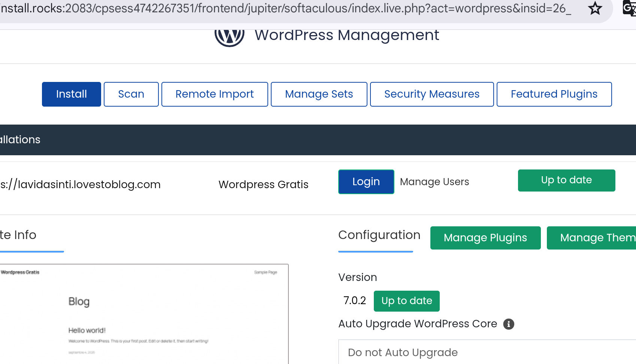Image resolution: width=636 pixels, height=364 pixels.
Task: Click the Install button
Action: [x=72, y=94]
